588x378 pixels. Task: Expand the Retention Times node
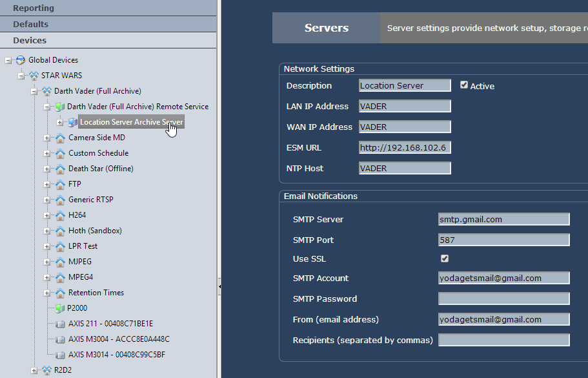[x=47, y=293]
